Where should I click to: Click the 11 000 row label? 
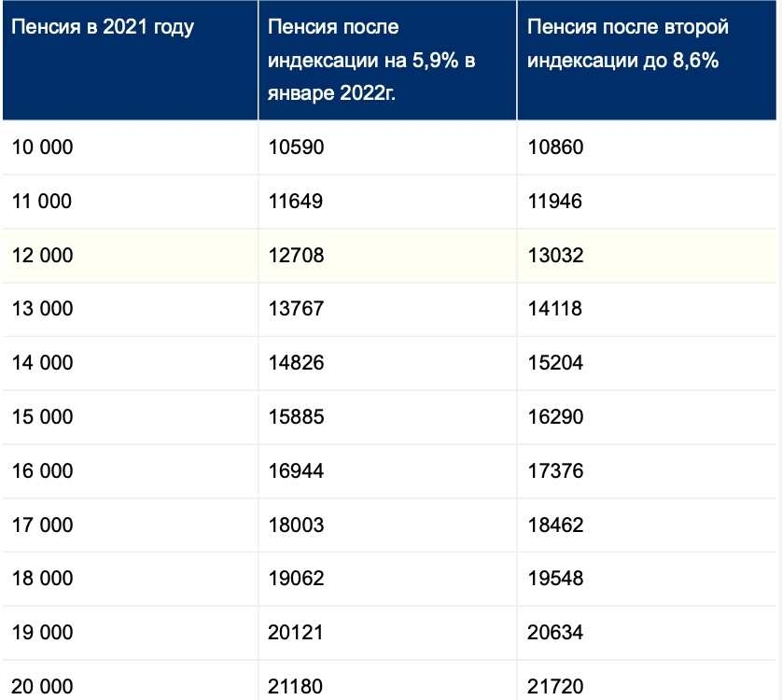[x=43, y=201]
